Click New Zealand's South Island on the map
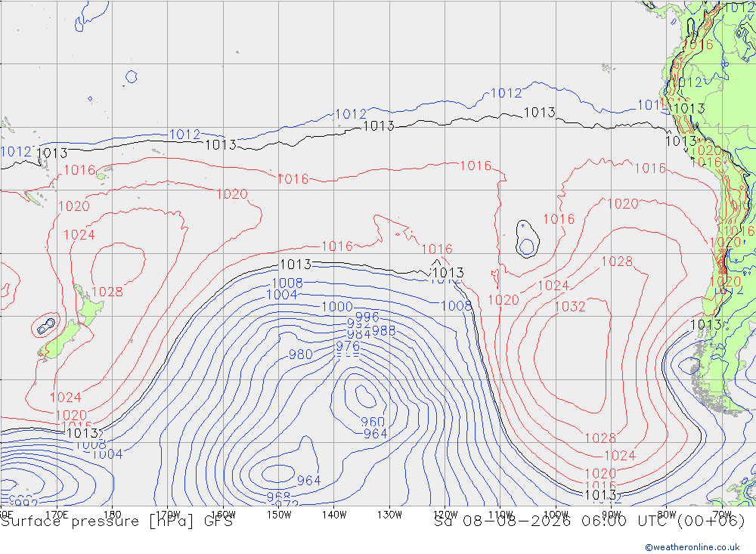The image size is (756, 554). coord(61,340)
